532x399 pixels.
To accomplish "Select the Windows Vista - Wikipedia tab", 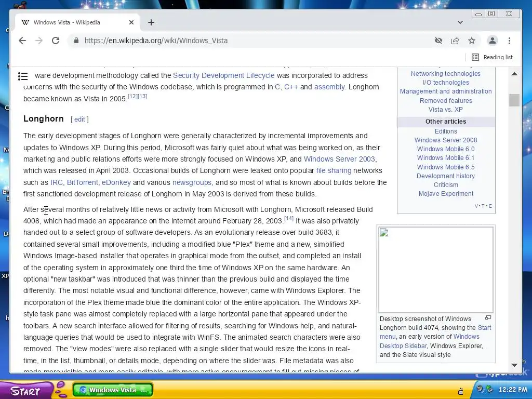I will [x=77, y=22].
